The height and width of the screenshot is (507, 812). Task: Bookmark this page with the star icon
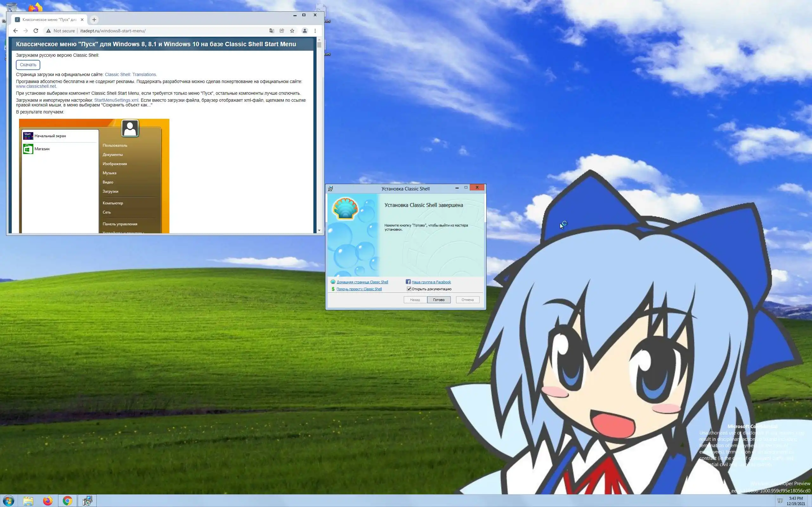pos(292,31)
